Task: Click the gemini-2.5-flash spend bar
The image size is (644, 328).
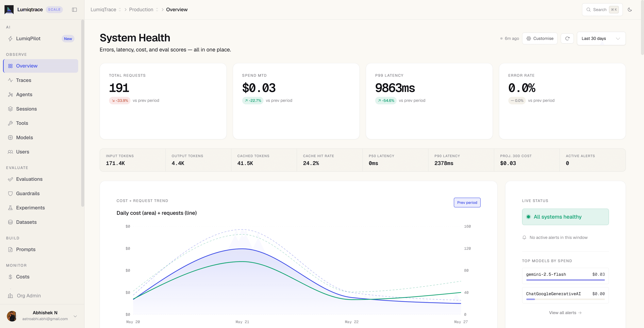Action: pos(565,280)
